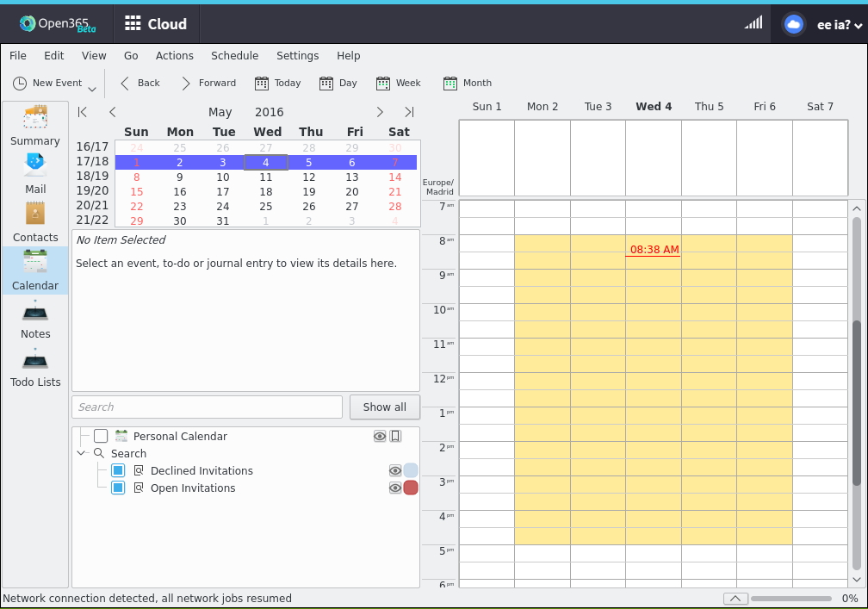Screen dimensions: 868x609
Task: Open the Go menu
Action: tap(131, 55)
